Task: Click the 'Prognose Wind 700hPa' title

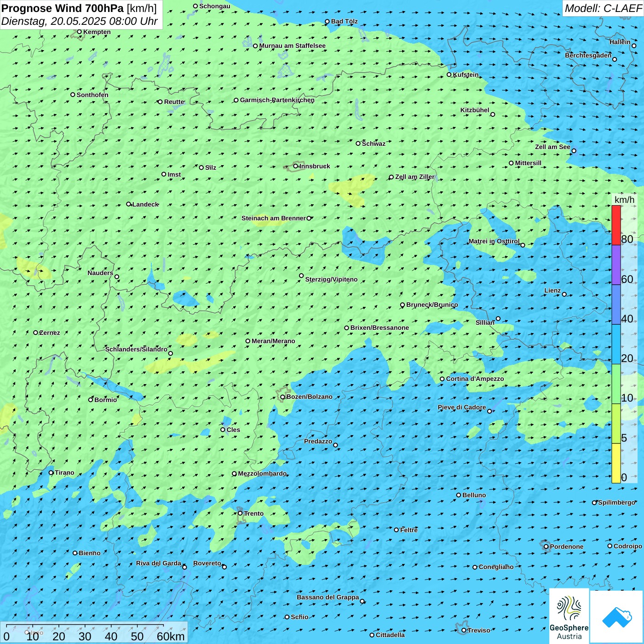Action: click(x=63, y=8)
